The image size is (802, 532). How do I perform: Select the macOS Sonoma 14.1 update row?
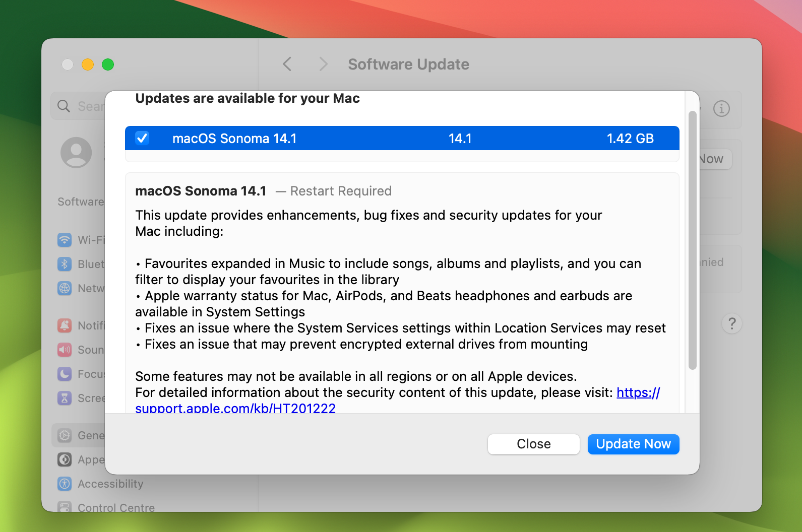402,138
